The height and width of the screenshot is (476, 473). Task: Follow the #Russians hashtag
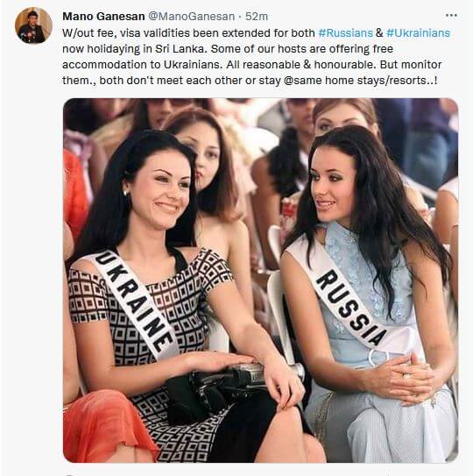tap(345, 32)
